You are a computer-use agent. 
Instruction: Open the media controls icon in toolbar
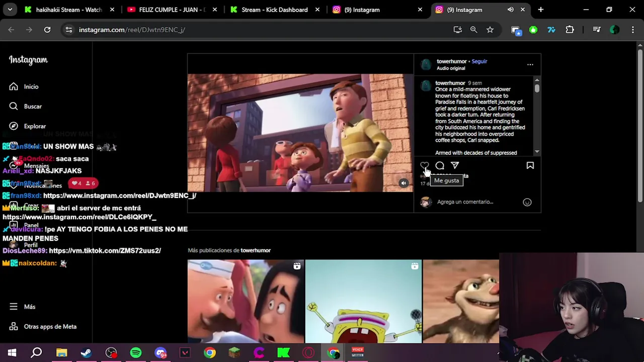point(597,30)
